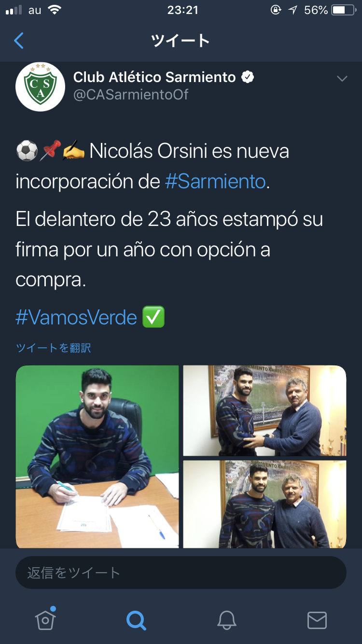Open the photo of the player signing the contract

[97, 457]
